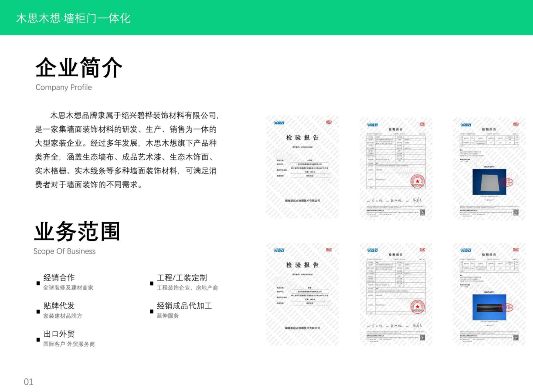
Task: Select the text 家装建材品牌方
Action: pyautogui.click(x=62, y=316)
